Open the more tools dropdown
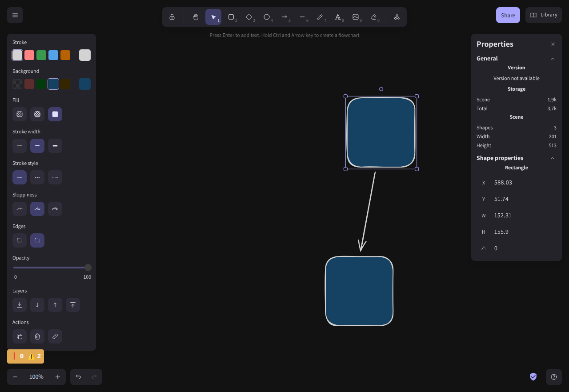569x392 pixels. (397, 17)
